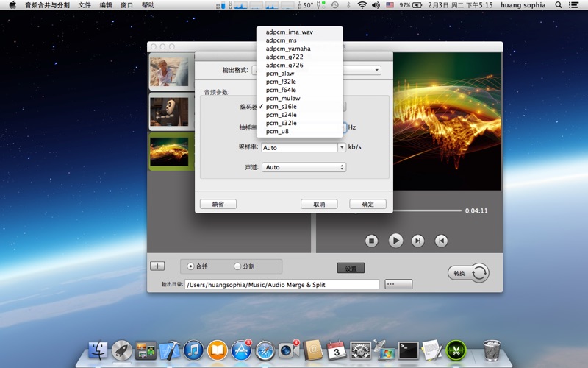Skip to next track with the forward button
Viewport: 588px width, 368px height.
point(417,241)
